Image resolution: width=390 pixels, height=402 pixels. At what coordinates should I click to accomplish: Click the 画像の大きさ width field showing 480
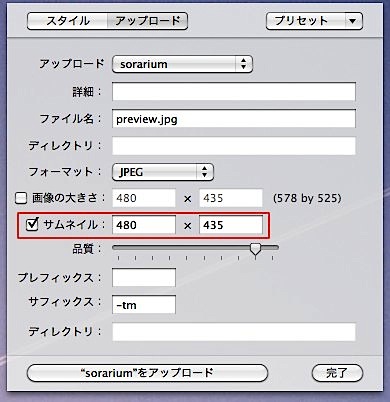point(144,198)
